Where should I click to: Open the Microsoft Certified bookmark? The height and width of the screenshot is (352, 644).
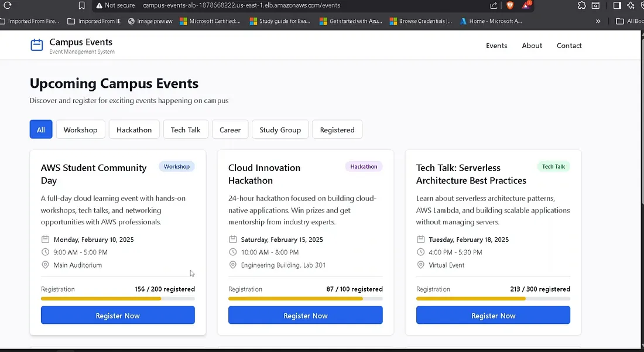[x=210, y=21]
